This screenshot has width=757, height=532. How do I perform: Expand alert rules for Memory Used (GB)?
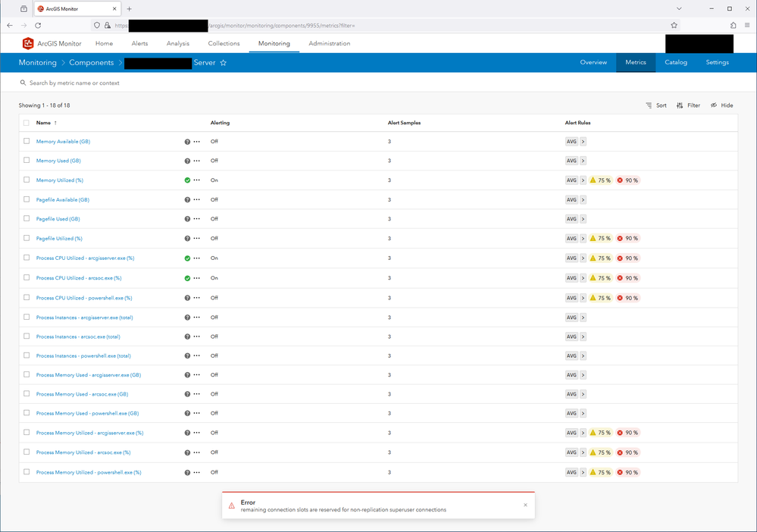point(583,161)
